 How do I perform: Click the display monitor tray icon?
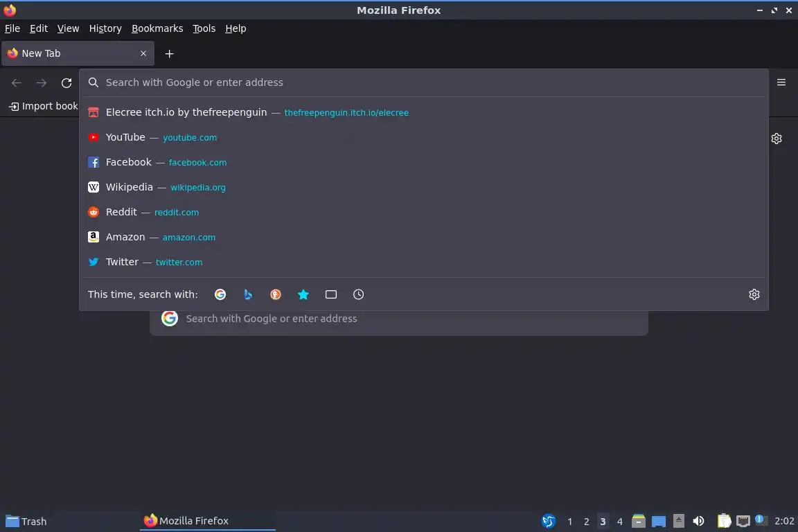[743, 521]
